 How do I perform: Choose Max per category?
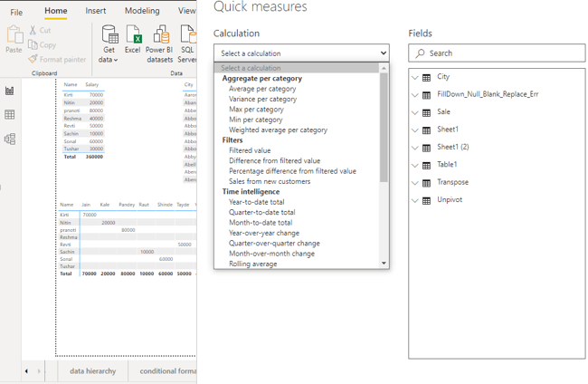click(x=257, y=110)
